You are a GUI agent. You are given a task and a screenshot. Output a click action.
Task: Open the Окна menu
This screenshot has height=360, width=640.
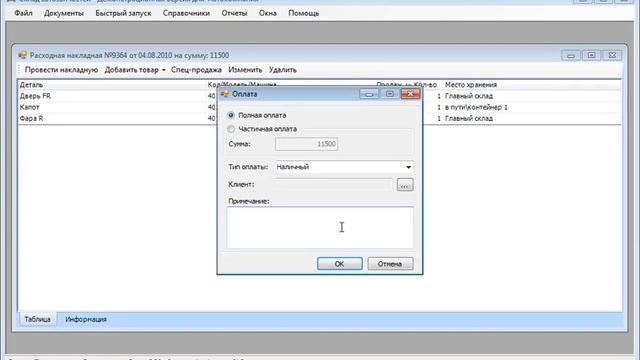pyautogui.click(x=268, y=13)
